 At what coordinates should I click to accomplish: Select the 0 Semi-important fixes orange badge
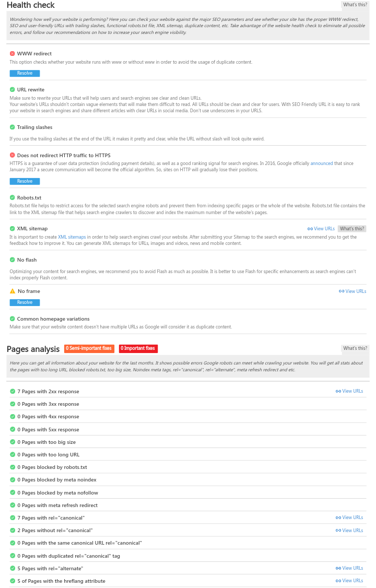[89, 348]
